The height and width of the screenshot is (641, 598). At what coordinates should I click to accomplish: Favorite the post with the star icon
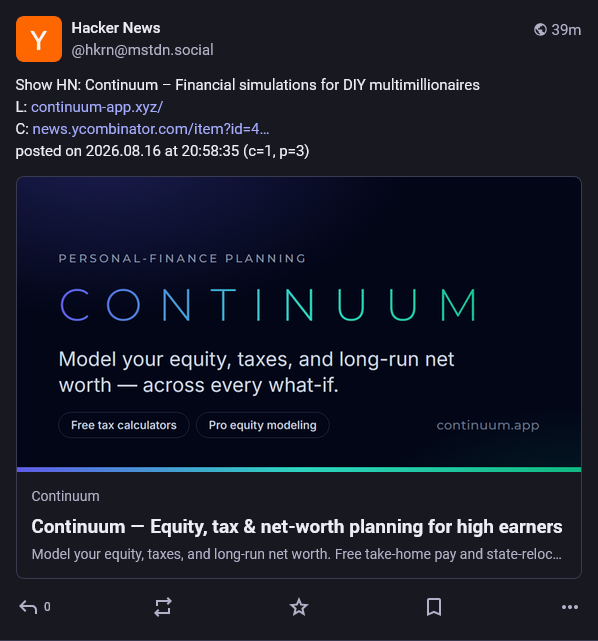click(299, 607)
